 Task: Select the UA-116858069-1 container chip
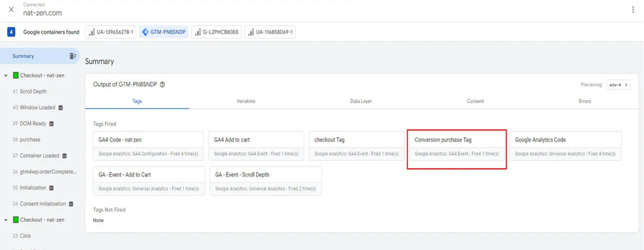[x=270, y=32]
